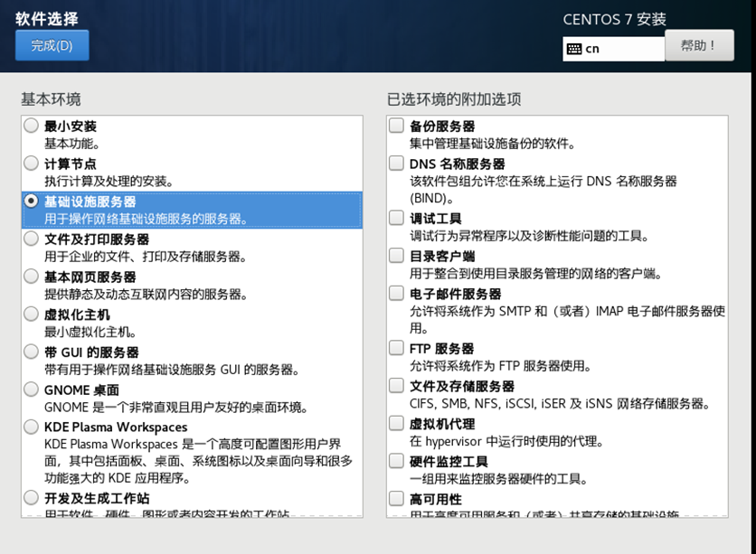Click the 基本环境 section heading
Screen dimensions: 756x554
[52, 99]
